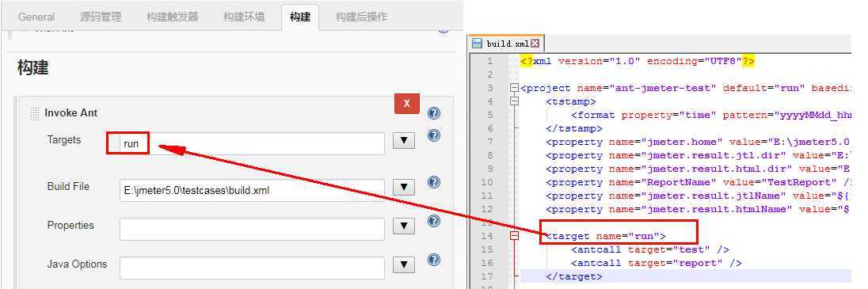Click the xml version declaration line
Viewport: 868px width, 289px height.
(x=638, y=61)
